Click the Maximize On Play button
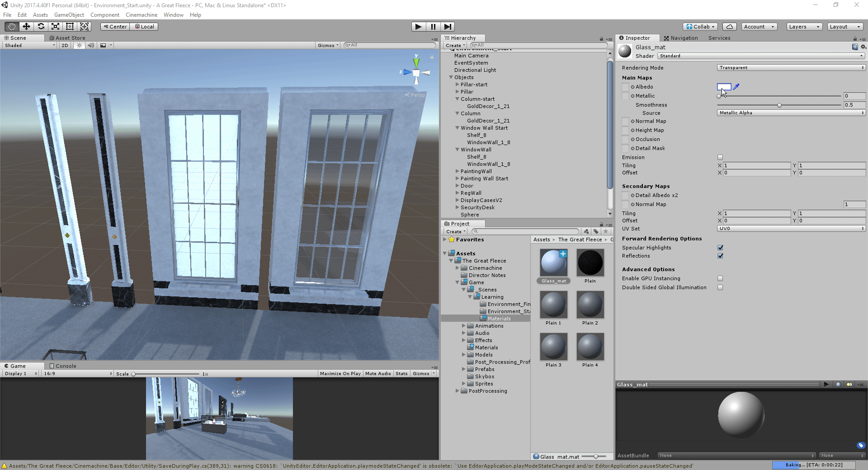 point(340,373)
